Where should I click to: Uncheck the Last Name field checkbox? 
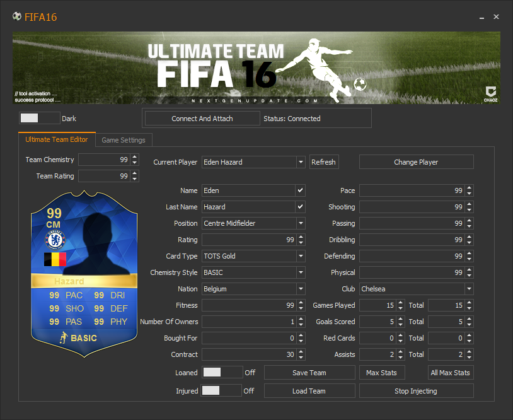click(x=300, y=207)
